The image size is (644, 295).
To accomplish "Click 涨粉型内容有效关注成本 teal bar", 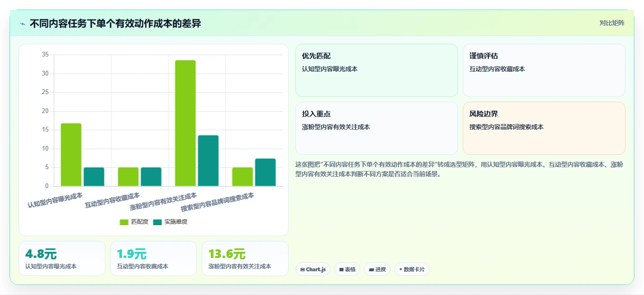I will click(x=208, y=161).
